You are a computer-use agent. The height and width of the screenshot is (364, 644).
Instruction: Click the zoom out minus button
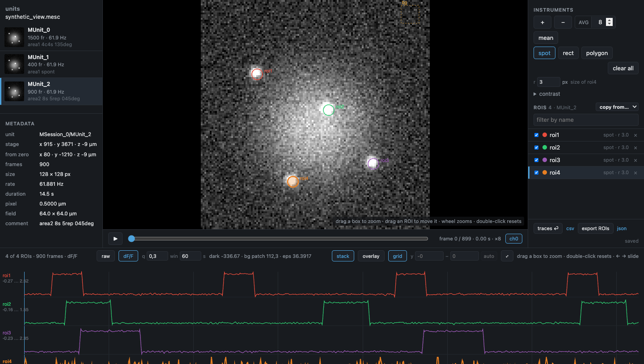tap(563, 22)
